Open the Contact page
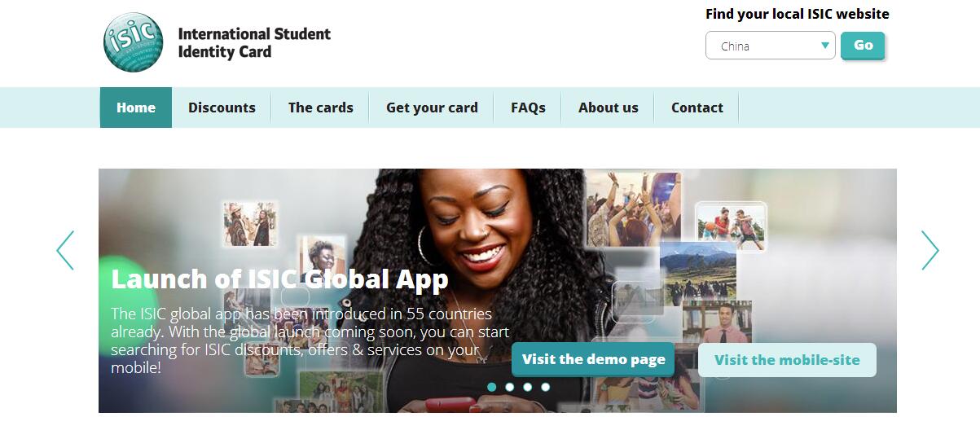This screenshot has width=980, height=439. pos(697,108)
